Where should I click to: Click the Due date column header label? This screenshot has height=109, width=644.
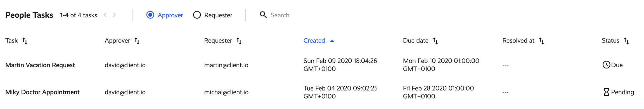pyautogui.click(x=416, y=41)
